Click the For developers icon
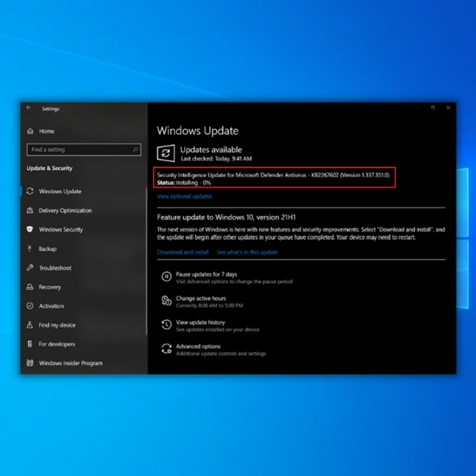Image resolution: width=476 pixels, height=476 pixels. 30,344
